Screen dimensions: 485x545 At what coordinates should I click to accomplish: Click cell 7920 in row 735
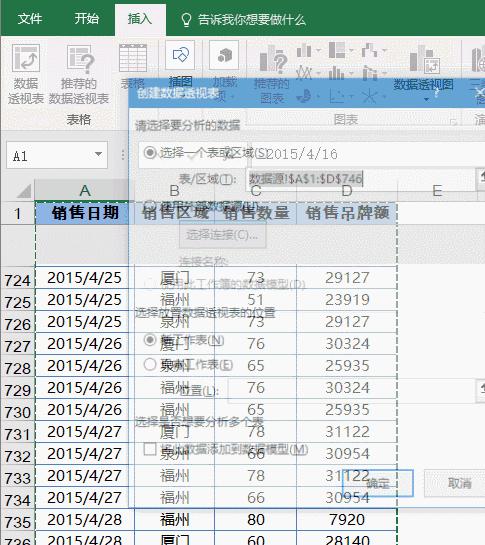(x=347, y=520)
